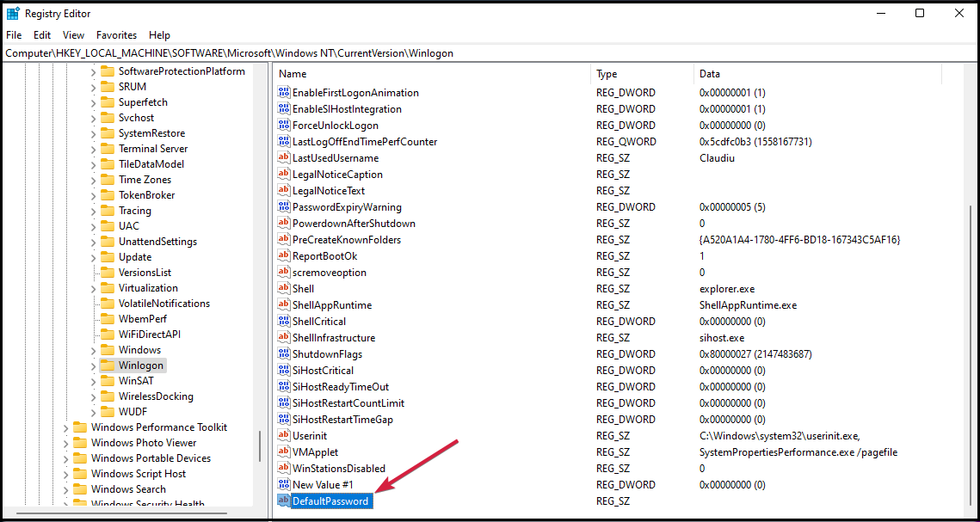Select the WiFiDirectAPI key
980x522 pixels.
click(x=150, y=334)
